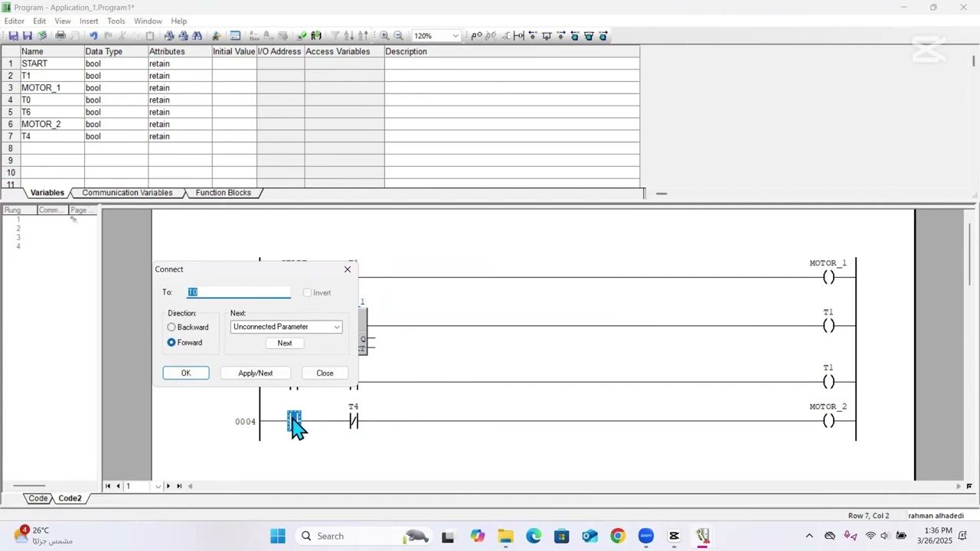The height and width of the screenshot is (551, 980).
Task: Click the Zoom Out magnifier icon
Action: (x=398, y=36)
